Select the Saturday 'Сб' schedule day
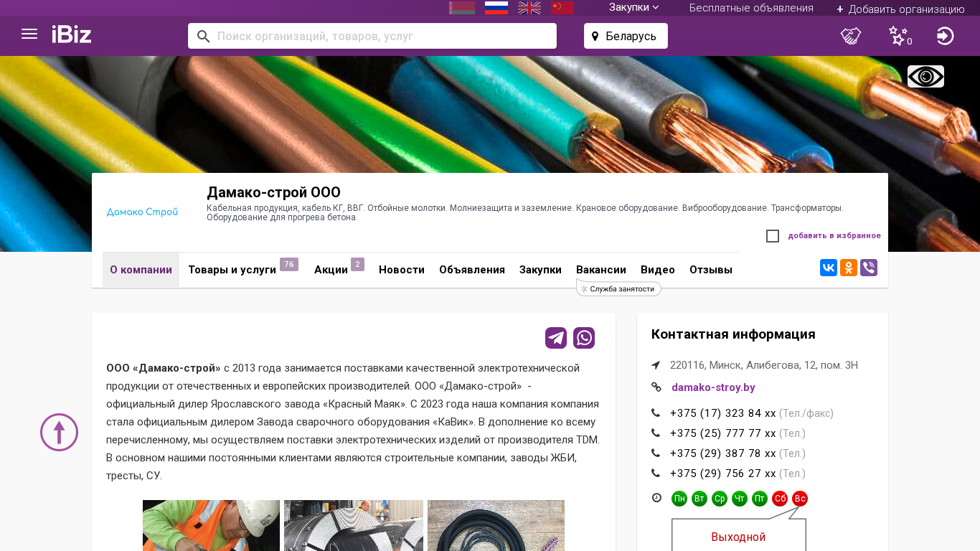The image size is (980, 551). click(x=780, y=499)
